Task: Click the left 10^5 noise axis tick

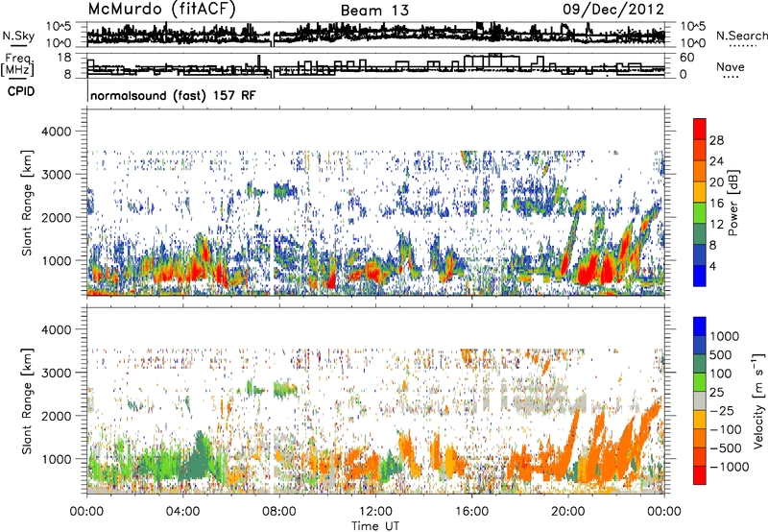Action: click(59, 27)
